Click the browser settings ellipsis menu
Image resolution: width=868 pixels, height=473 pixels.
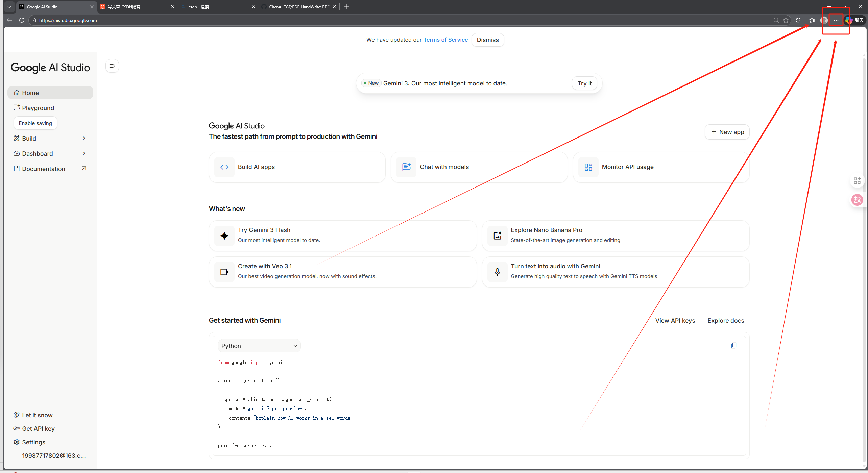[x=836, y=20]
